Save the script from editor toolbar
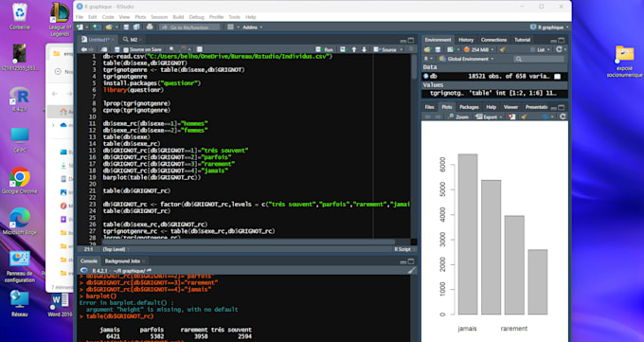Screen dimensions: 644x342 pyautogui.click(x=117, y=49)
